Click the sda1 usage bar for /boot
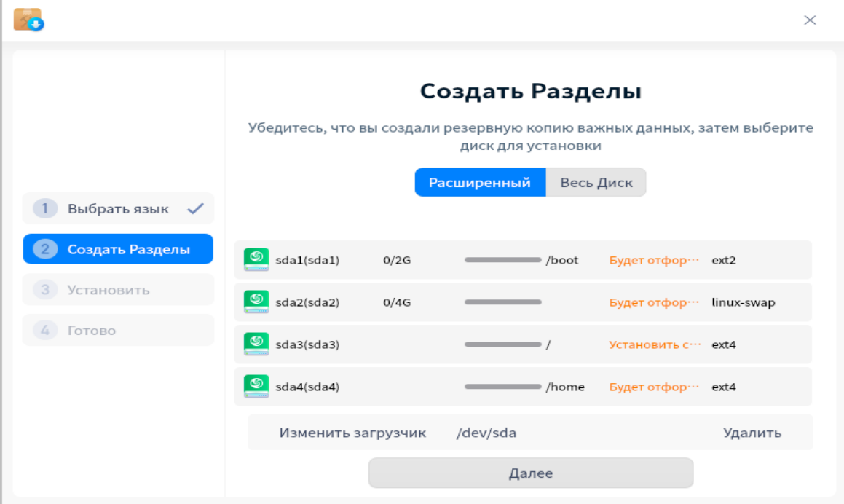Image resolution: width=844 pixels, height=504 pixels. point(502,260)
